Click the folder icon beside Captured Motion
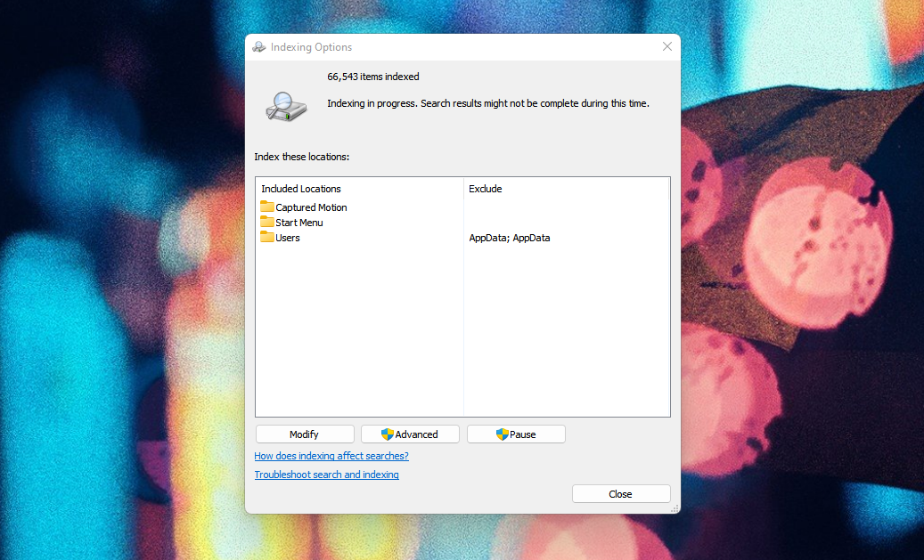 (267, 207)
